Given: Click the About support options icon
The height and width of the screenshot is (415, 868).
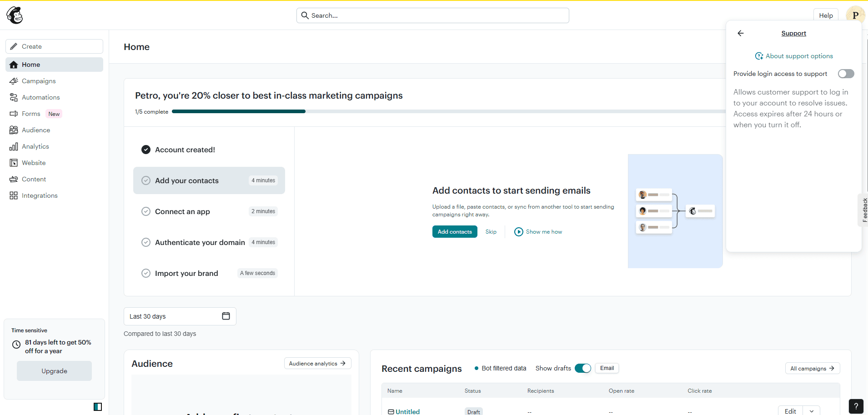Looking at the screenshot, I should point(759,56).
